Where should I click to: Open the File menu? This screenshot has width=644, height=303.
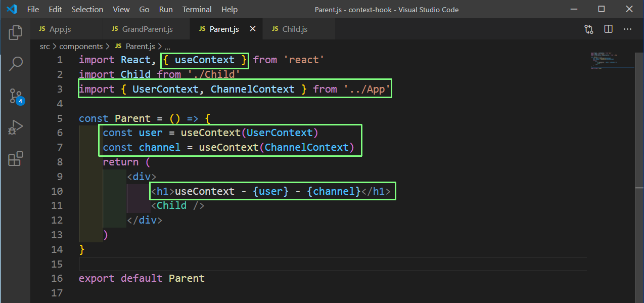33,10
